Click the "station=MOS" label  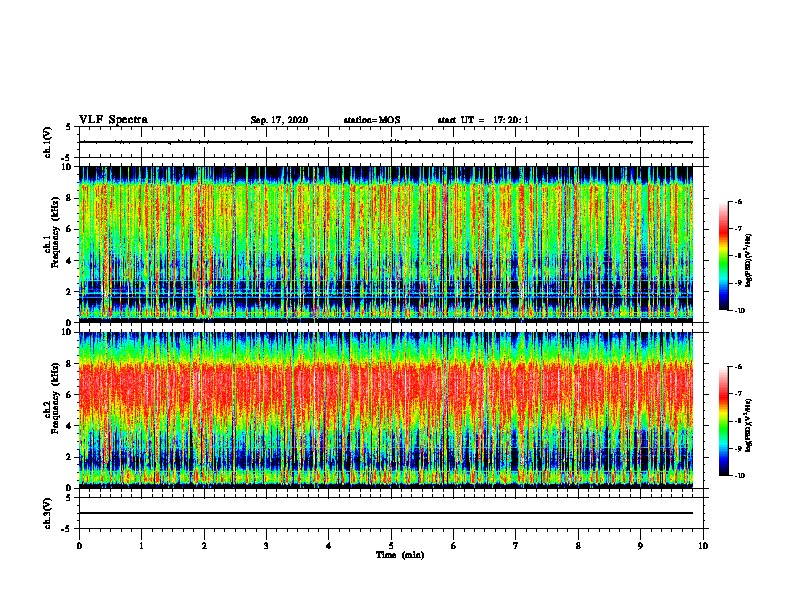[372, 120]
